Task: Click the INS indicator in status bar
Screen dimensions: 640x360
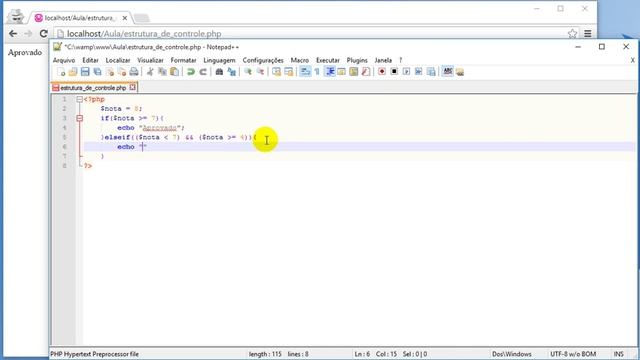Action: (x=618, y=354)
